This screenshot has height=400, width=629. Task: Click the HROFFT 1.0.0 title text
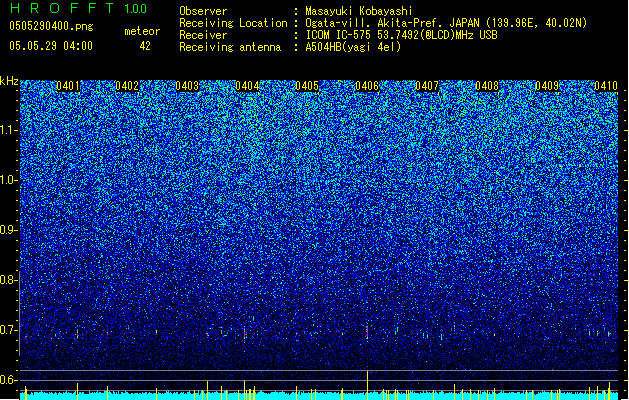(79, 8)
